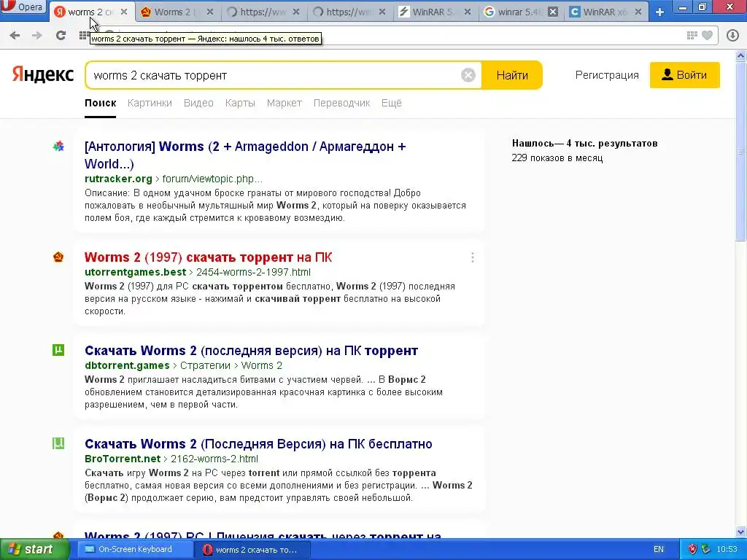Click the Войти login button

(x=684, y=75)
